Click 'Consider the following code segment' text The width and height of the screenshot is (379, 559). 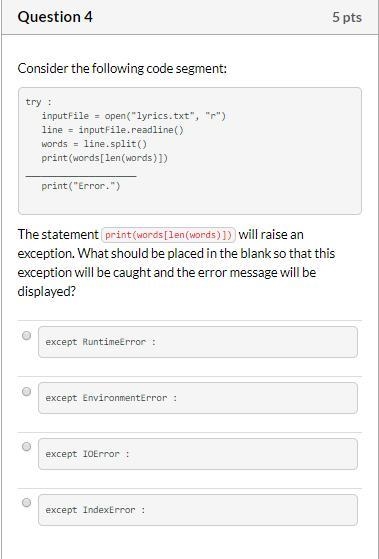[122, 68]
